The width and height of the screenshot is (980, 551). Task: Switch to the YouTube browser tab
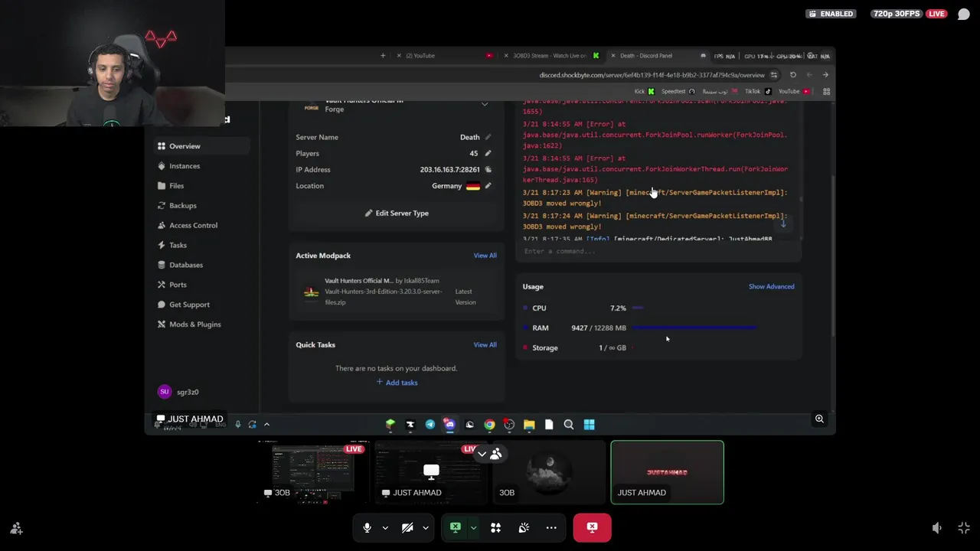point(444,56)
